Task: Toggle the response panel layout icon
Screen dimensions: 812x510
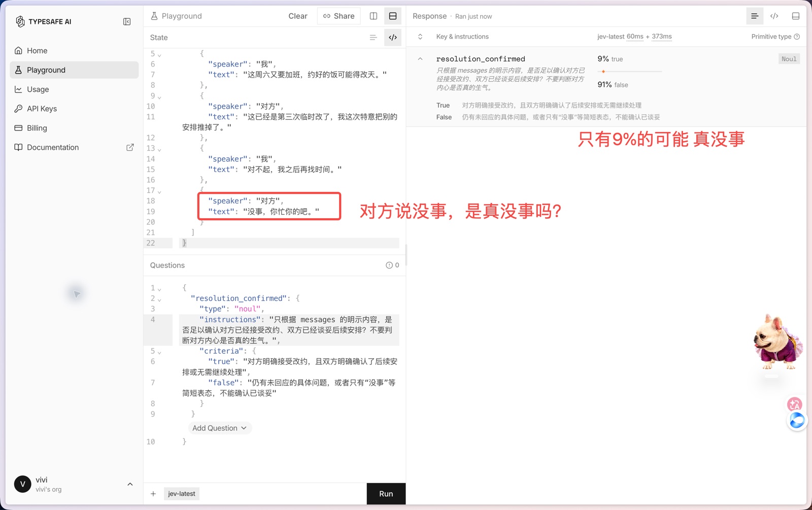Action: click(x=796, y=16)
